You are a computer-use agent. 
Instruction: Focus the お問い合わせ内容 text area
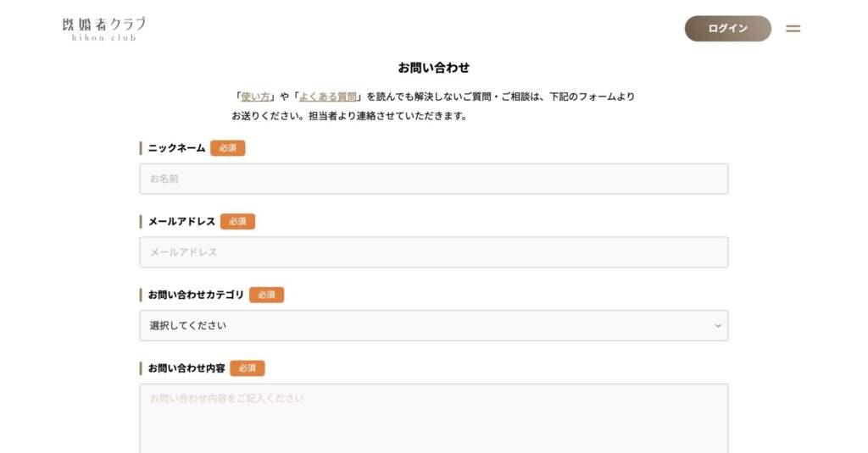[x=433, y=419]
